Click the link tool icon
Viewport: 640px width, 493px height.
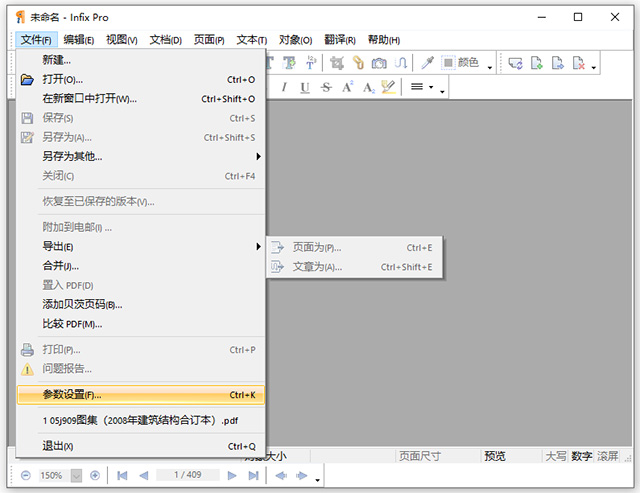(x=358, y=63)
